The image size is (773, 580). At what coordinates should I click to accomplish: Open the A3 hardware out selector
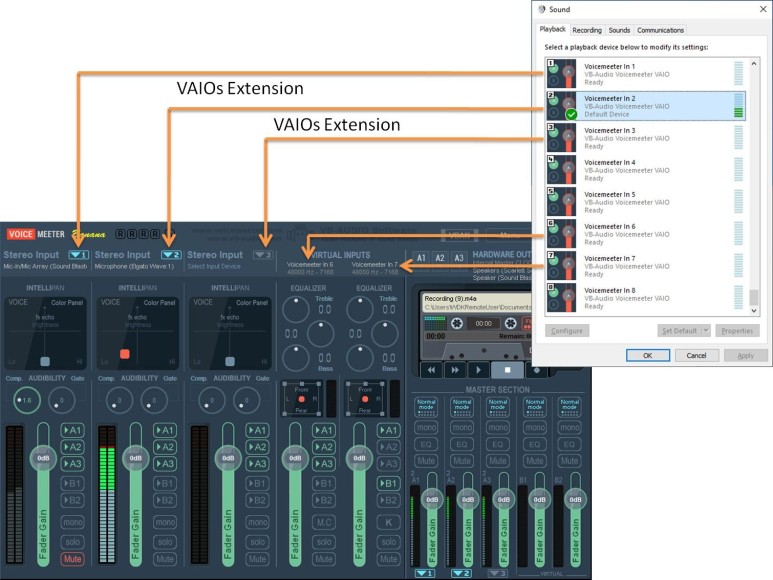[459, 258]
